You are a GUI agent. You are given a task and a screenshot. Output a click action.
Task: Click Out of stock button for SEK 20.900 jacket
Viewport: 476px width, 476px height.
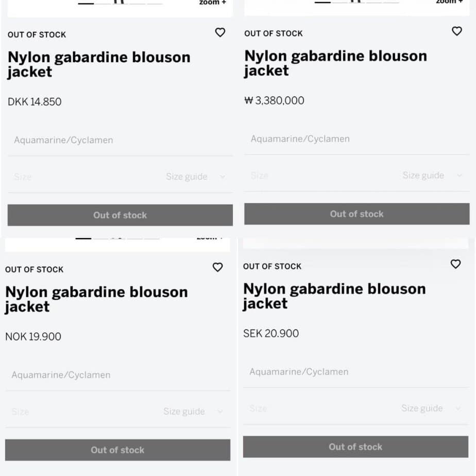355,447
